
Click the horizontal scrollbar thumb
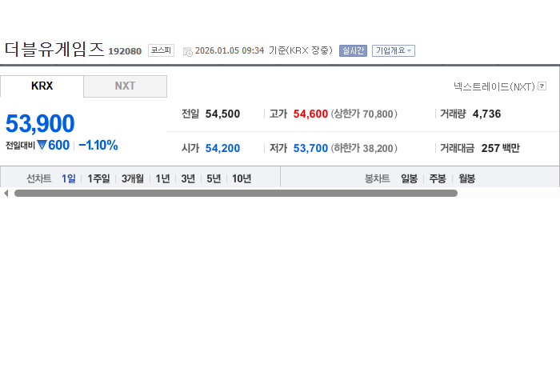236,193
